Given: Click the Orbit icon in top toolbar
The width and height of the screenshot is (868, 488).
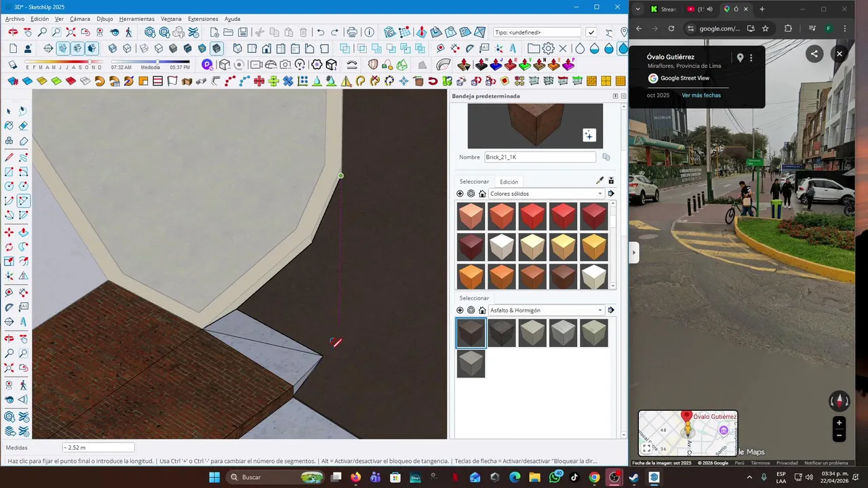Looking at the screenshot, I should click(13, 33).
